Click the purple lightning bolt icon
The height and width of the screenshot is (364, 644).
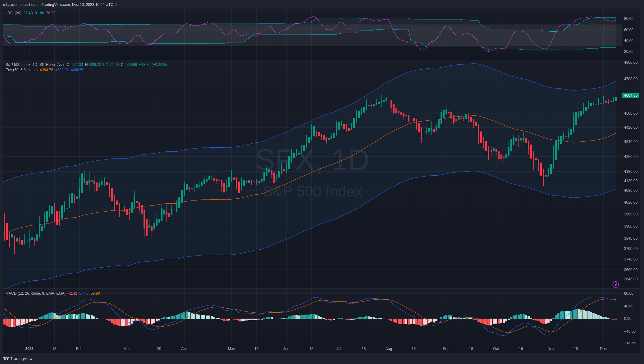click(615, 284)
